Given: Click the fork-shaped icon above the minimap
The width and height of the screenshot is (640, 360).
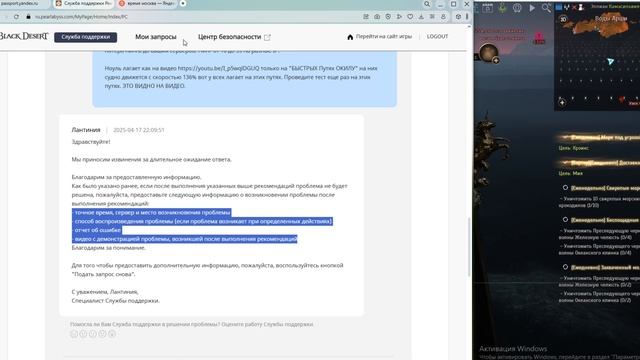Looking at the screenshot, I should 567,7.
